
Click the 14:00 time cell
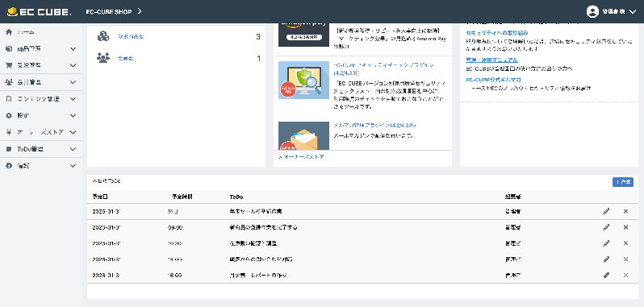175,259
